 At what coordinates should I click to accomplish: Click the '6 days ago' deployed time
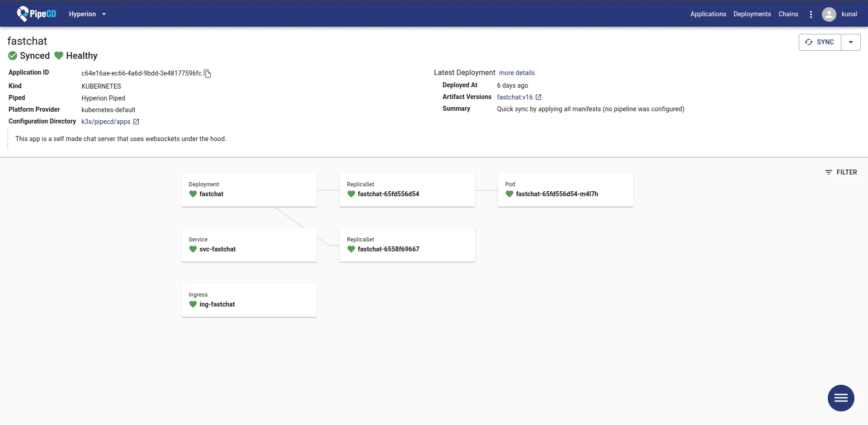coord(513,85)
